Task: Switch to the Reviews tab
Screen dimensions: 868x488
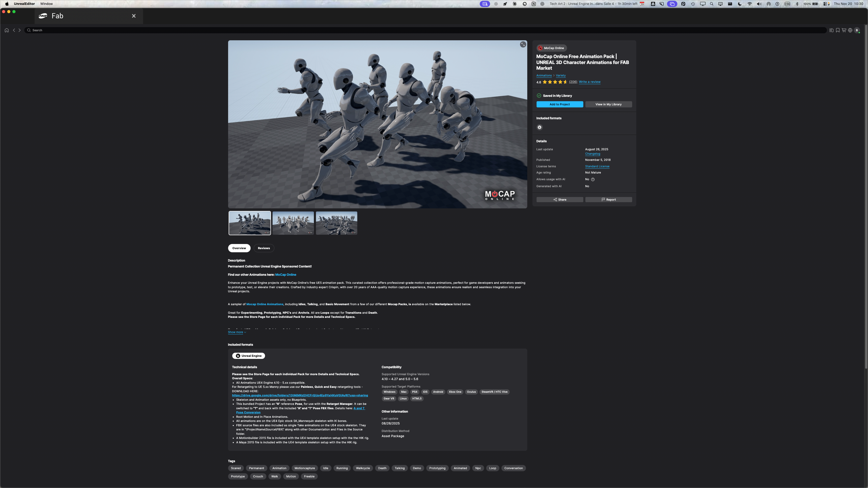Action: (x=264, y=248)
